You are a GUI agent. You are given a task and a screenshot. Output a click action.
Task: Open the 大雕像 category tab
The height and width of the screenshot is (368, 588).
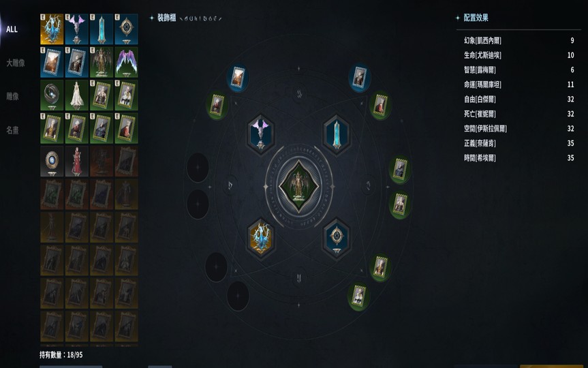[16, 63]
